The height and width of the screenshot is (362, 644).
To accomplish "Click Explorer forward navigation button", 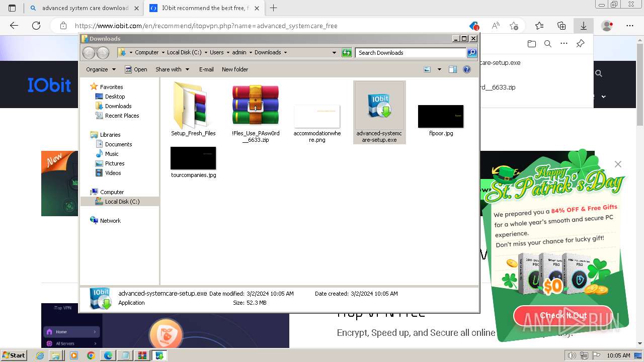I will click(103, 52).
